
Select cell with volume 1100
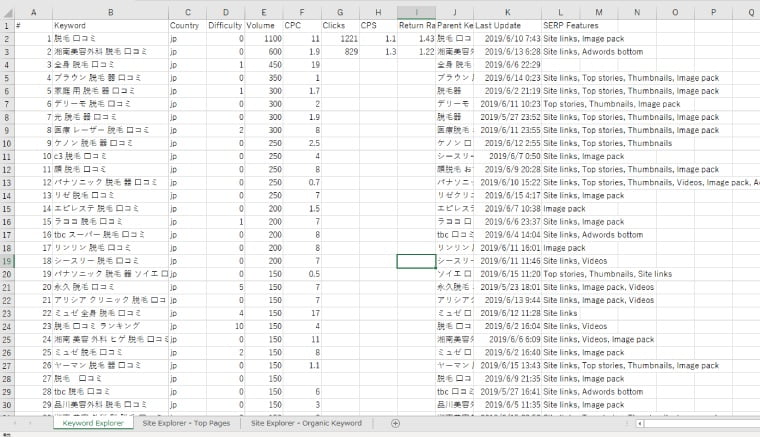pos(263,37)
